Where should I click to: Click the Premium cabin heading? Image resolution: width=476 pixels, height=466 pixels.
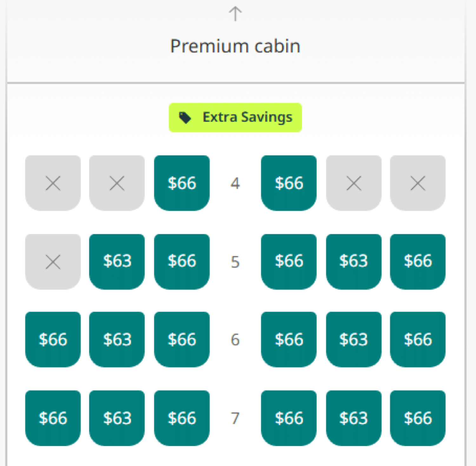pyautogui.click(x=235, y=46)
